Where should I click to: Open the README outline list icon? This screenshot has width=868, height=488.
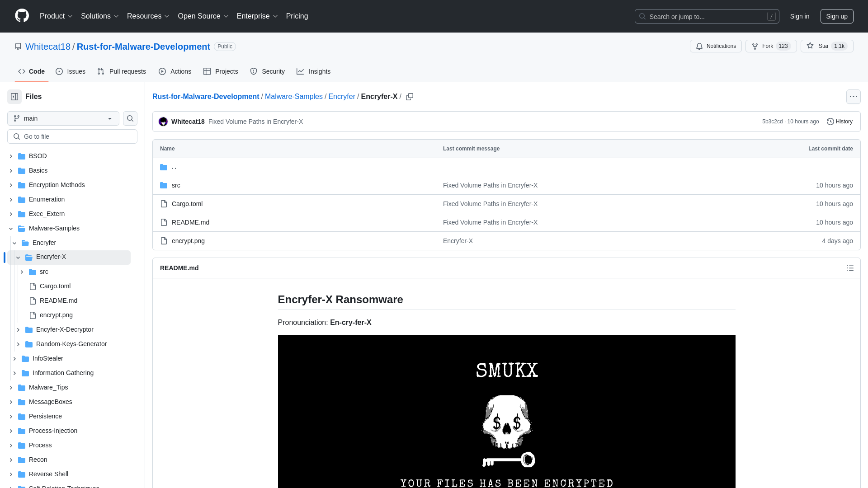tap(850, 268)
